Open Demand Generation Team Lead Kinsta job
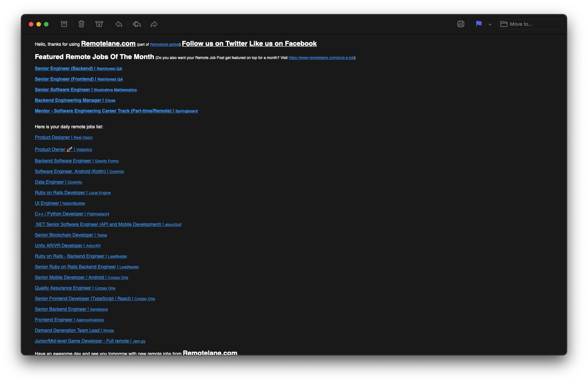Viewport: 588px width, 383px height. [x=74, y=330]
